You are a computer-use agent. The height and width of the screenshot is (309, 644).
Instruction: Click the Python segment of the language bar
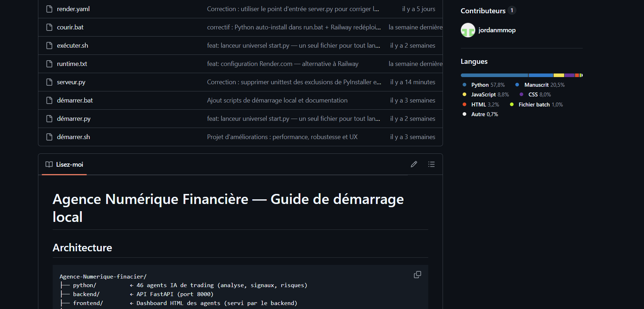pos(495,75)
